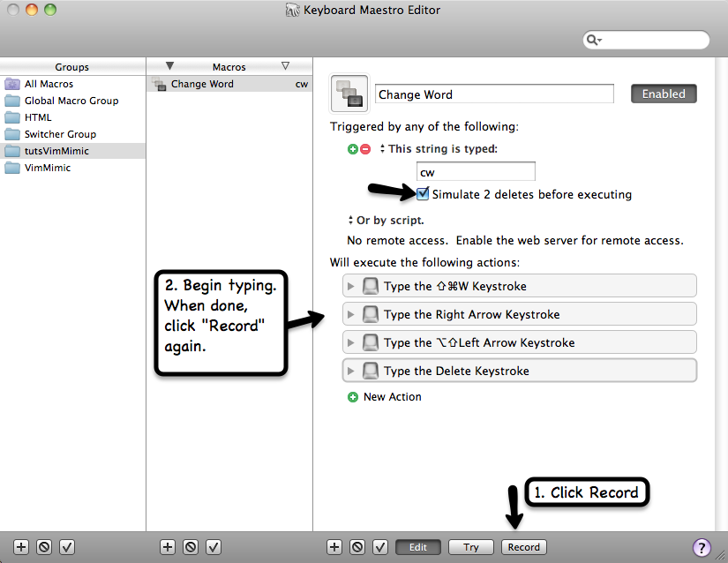Toggle enable for selected action checkmark button
Image resolution: width=728 pixels, height=563 pixels.
(x=380, y=547)
